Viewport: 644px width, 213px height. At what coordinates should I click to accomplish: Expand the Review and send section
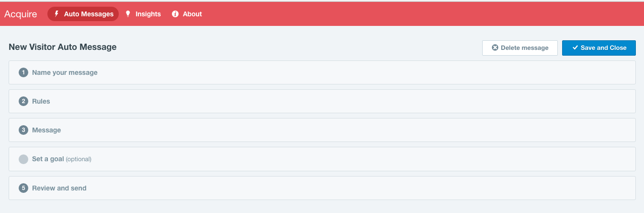click(x=59, y=188)
